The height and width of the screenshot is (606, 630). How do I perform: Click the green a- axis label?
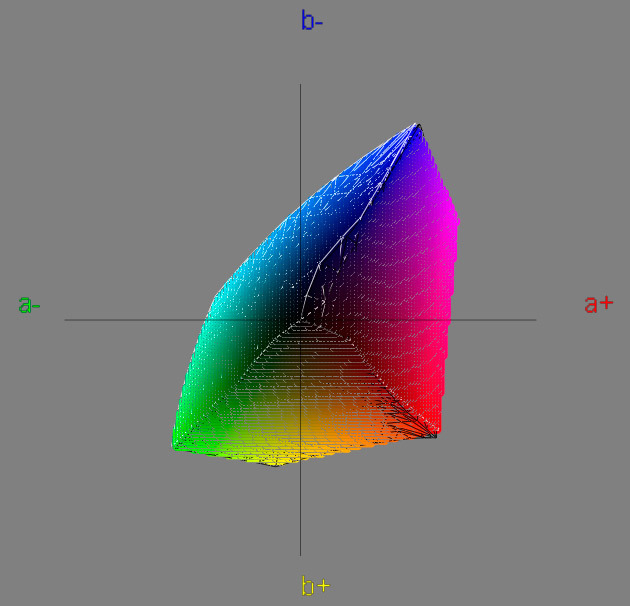coord(29,304)
